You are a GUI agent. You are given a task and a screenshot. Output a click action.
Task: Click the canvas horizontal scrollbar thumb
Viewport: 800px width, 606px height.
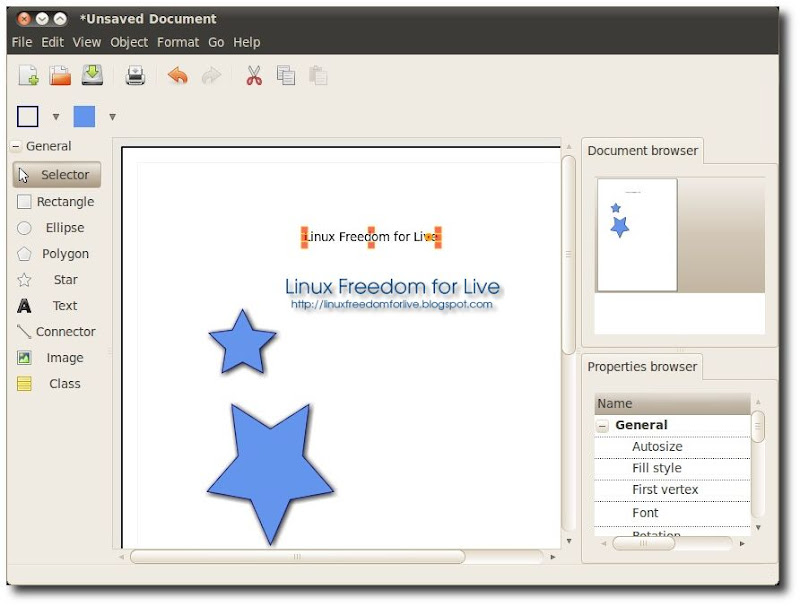click(297, 557)
